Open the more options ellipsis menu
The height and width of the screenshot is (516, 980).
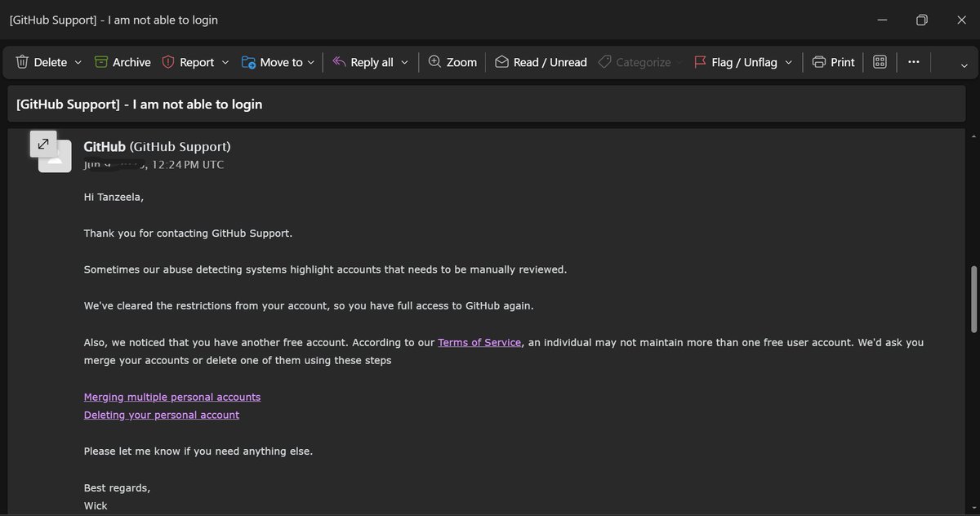[x=914, y=62]
